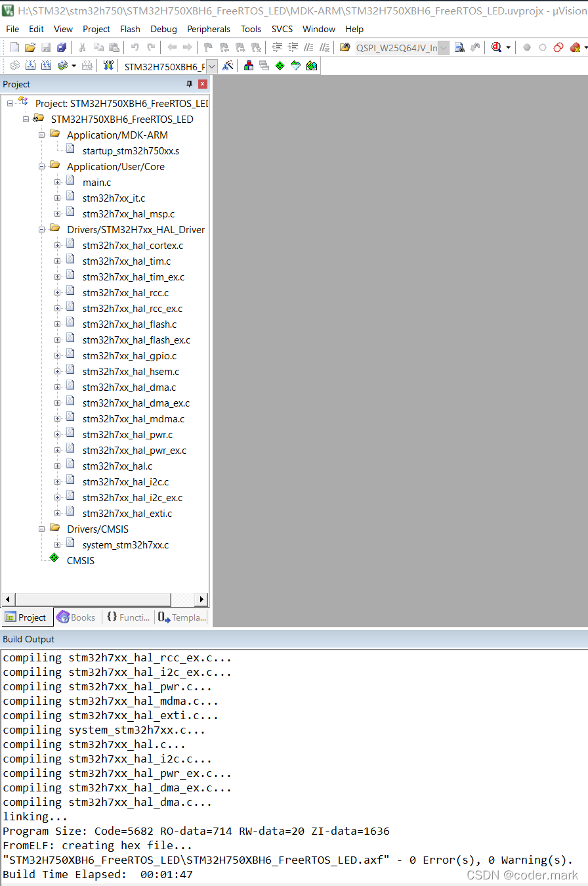Expand system_stm32h7xx.c dependencies
Image resolution: width=588 pixels, height=886 pixels.
58,545
